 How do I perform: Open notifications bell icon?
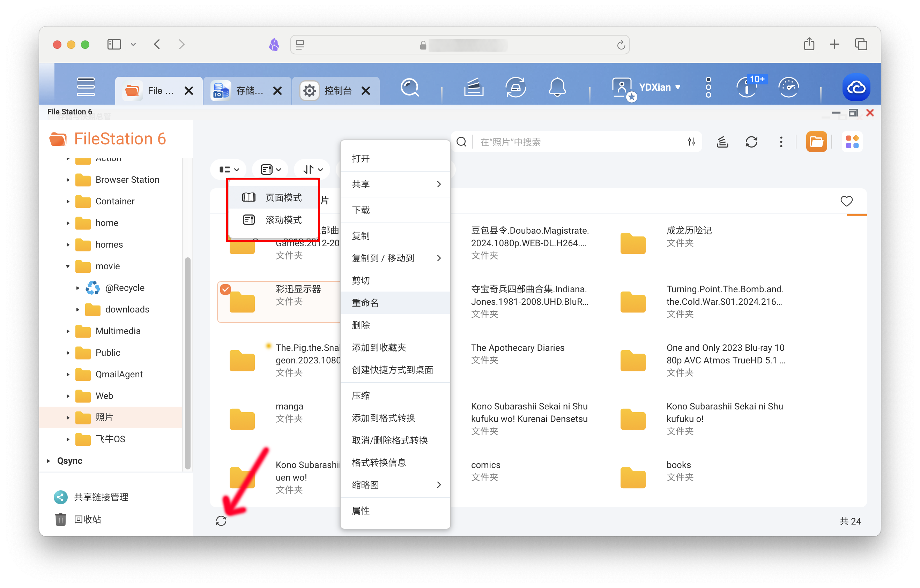pos(557,88)
